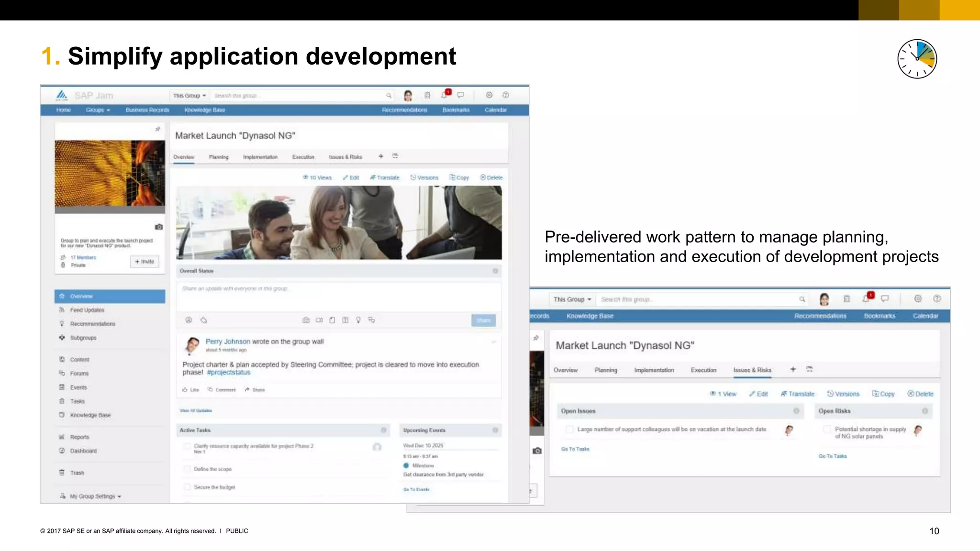Image resolution: width=980 pixels, height=551 pixels.
Task: Click Go To Events link
Action: tap(416, 490)
